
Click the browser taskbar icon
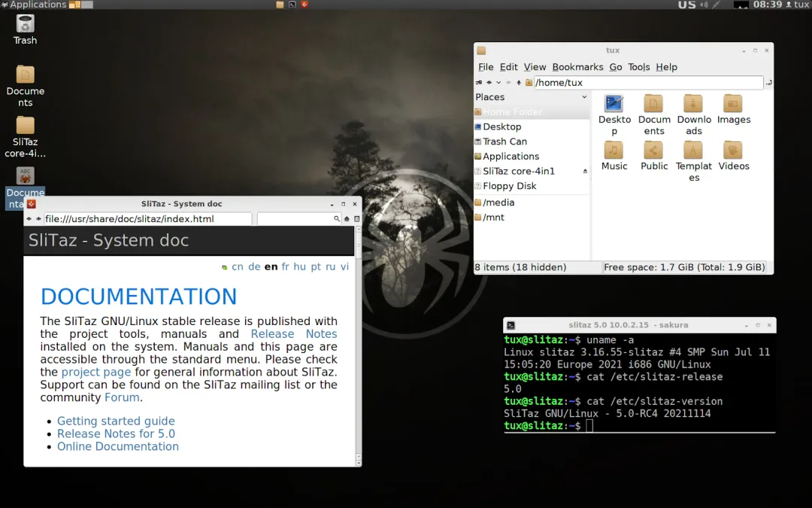click(x=304, y=5)
